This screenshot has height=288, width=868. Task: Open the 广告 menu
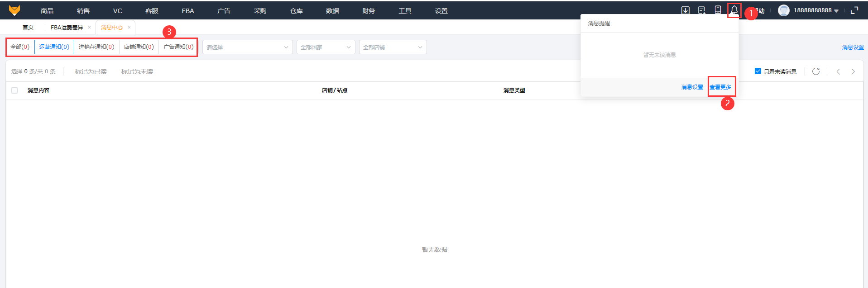(x=224, y=11)
